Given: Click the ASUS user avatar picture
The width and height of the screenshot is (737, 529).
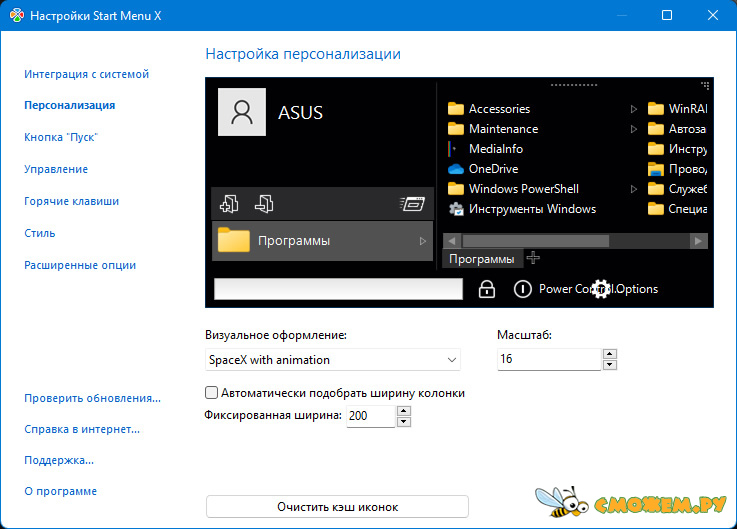Looking at the screenshot, I should 242,112.
